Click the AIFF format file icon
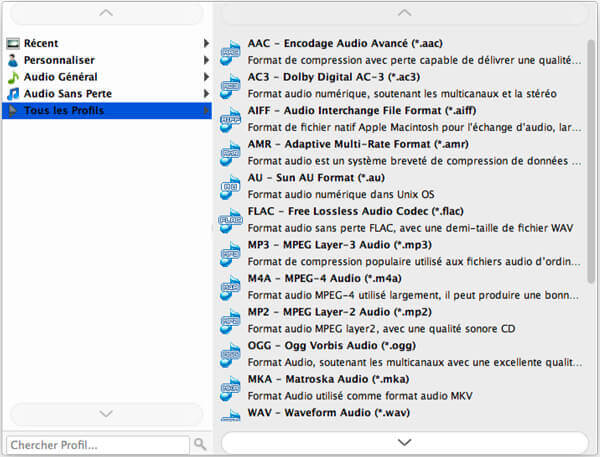Viewport: 600px width, 457px height. [x=231, y=118]
